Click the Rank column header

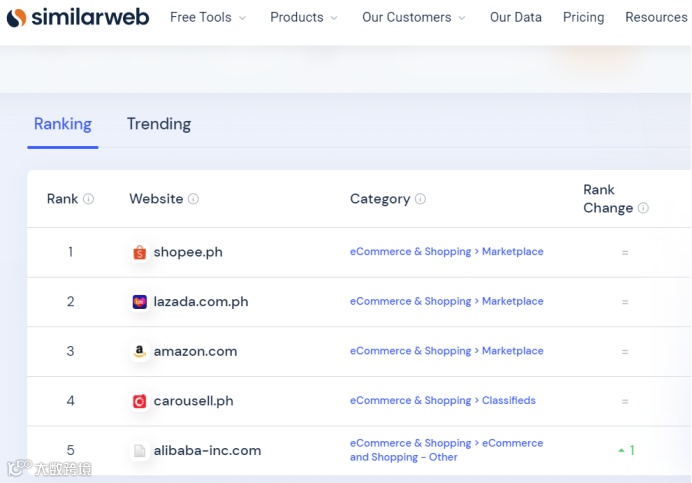[62, 199]
